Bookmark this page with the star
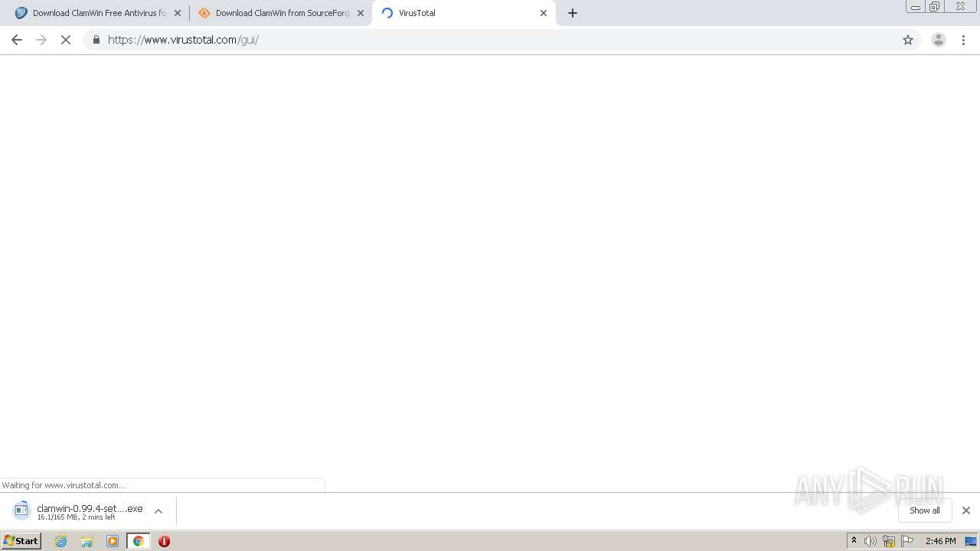 tap(908, 40)
